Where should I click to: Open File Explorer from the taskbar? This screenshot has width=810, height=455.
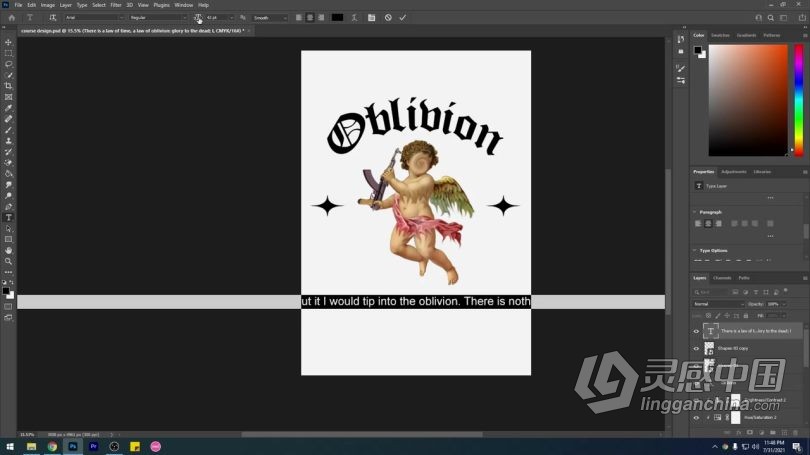tap(32, 447)
